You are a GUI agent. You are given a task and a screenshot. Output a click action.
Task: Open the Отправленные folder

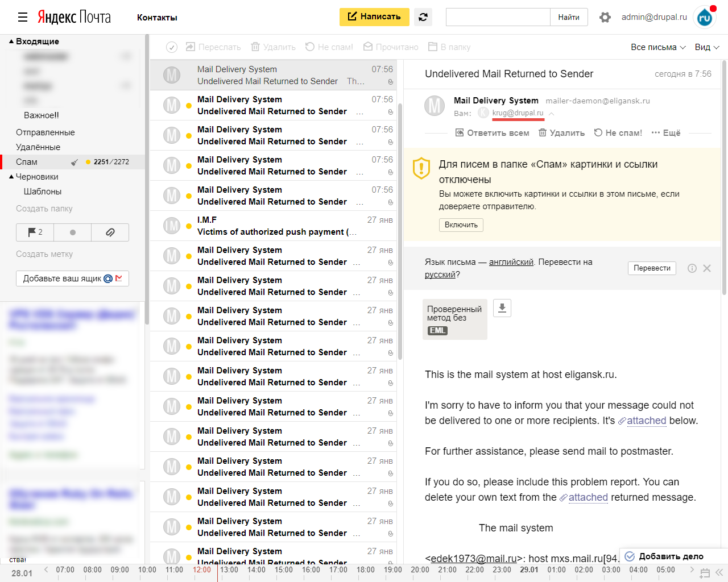45,132
